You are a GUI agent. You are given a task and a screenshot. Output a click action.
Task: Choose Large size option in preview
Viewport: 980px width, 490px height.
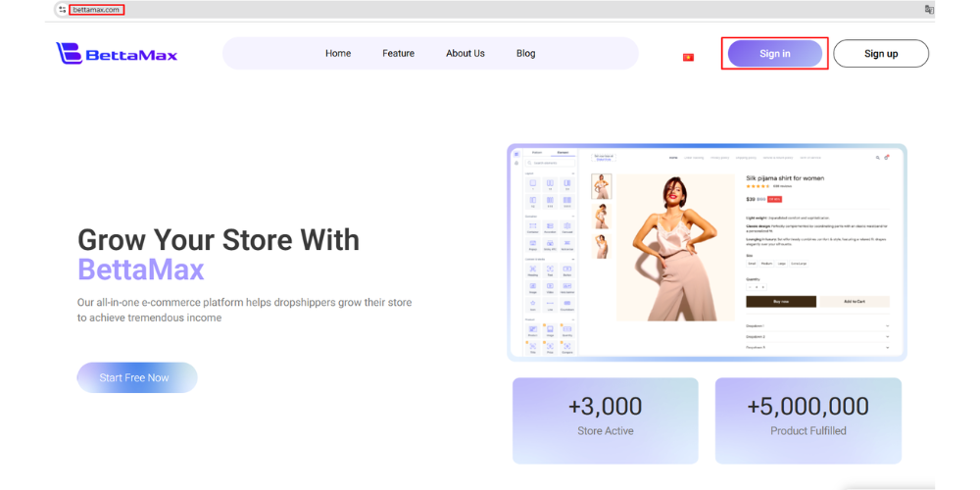782,264
